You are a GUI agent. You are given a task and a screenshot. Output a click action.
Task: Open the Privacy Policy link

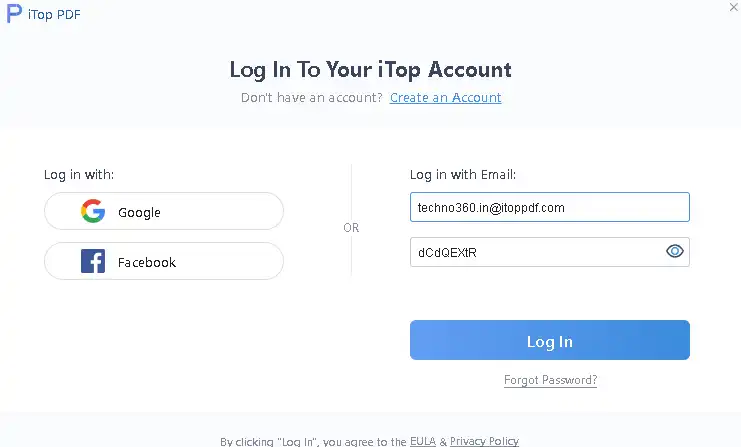484,441
